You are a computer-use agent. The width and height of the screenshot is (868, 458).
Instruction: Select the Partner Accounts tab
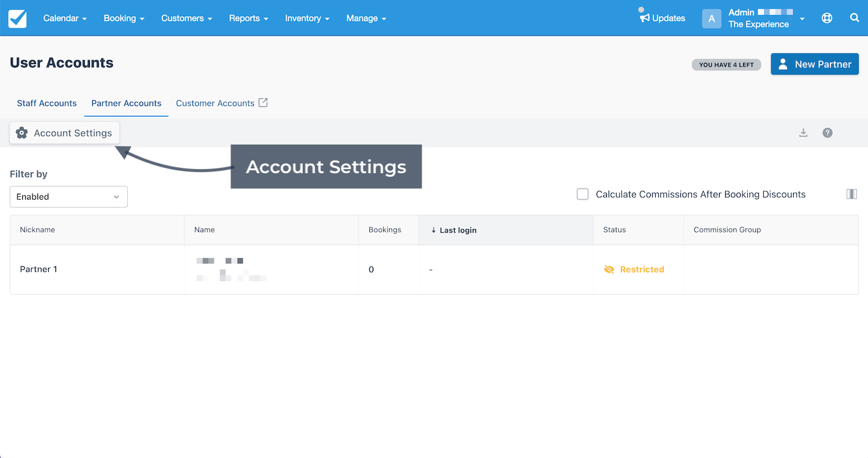[127, 103]
